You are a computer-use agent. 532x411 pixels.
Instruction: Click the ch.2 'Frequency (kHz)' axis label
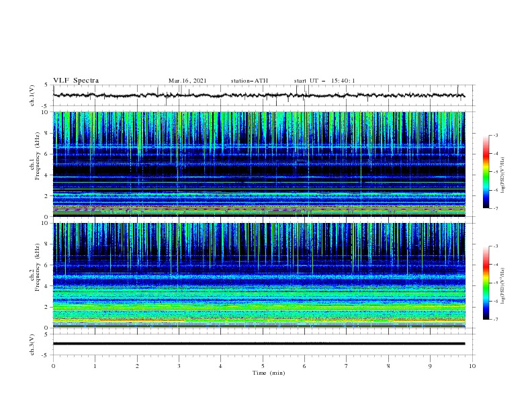[37, 267]
